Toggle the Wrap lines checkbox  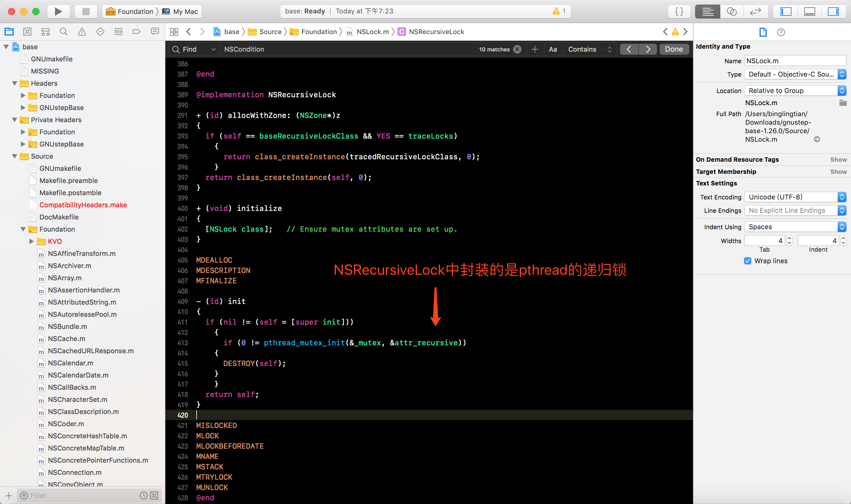coord(747,261)
